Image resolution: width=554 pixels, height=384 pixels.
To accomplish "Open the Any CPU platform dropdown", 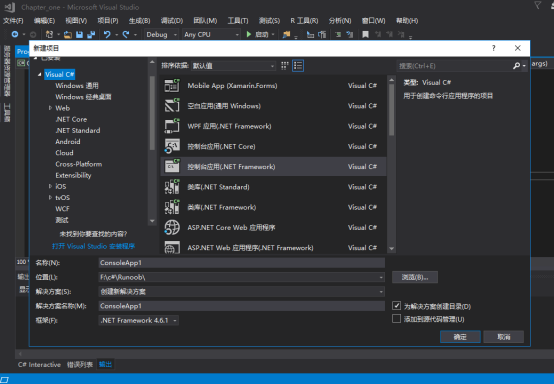I will [x=211, y=34].
